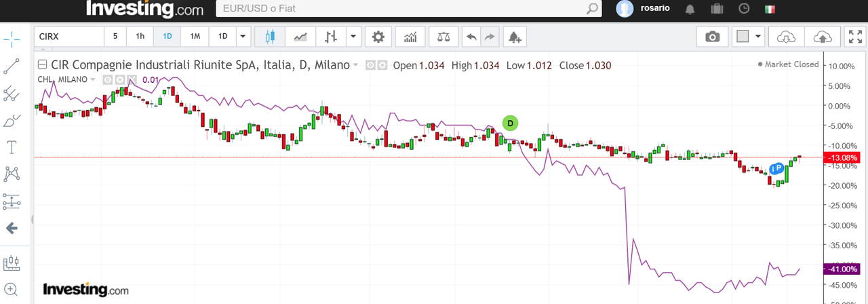Remove the CHL MILANO comparison series
This screenshot has height=304, width=868.
[x=132, y=79]
